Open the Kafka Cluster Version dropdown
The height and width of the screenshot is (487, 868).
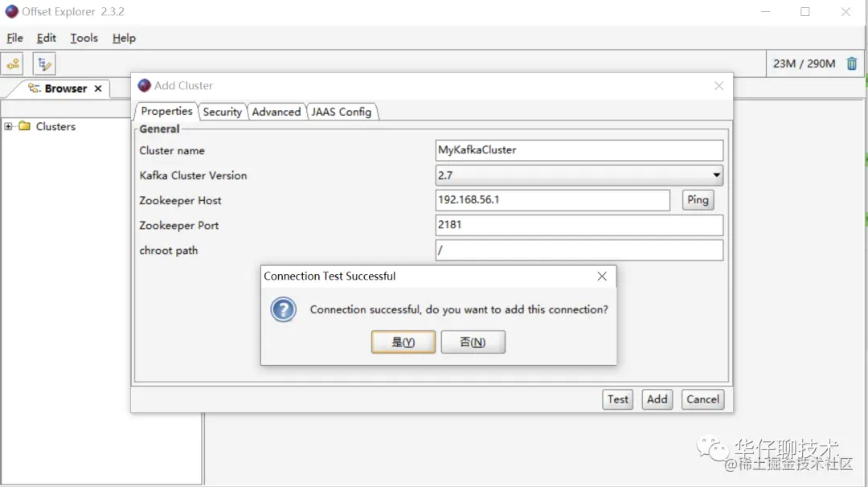[x=579, y=175]
